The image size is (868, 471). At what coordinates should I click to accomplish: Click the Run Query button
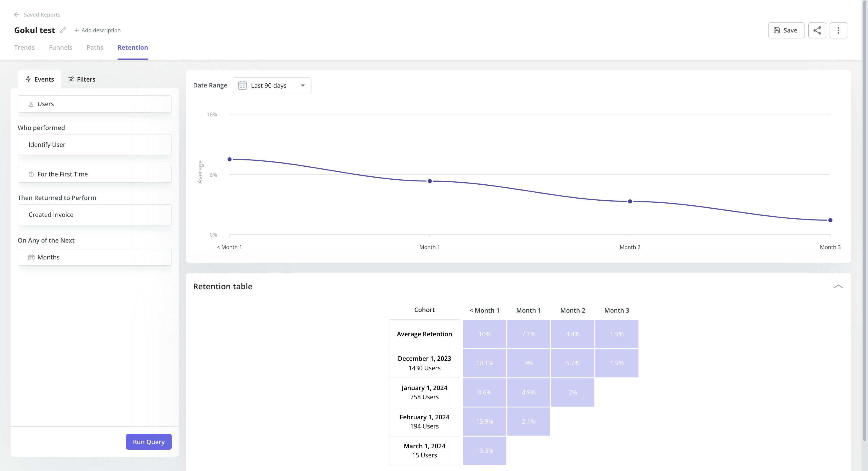click(x=148, y=442)
